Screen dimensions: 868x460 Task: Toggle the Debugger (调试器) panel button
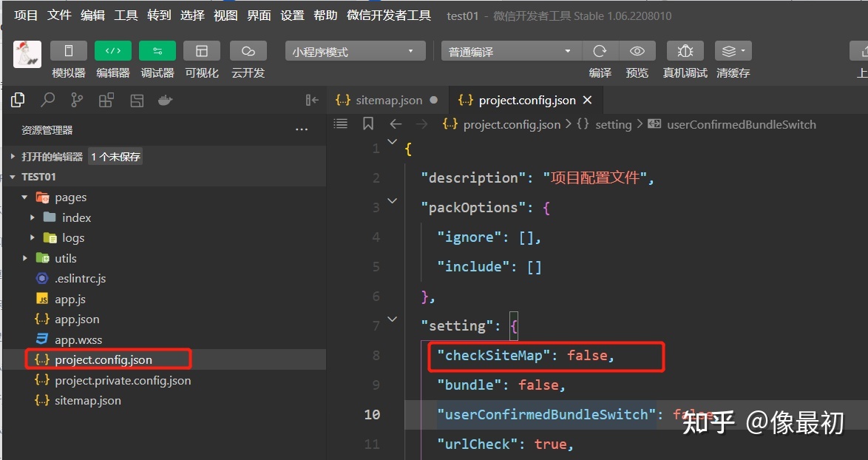pyautogui.click(x=157, y=51)
